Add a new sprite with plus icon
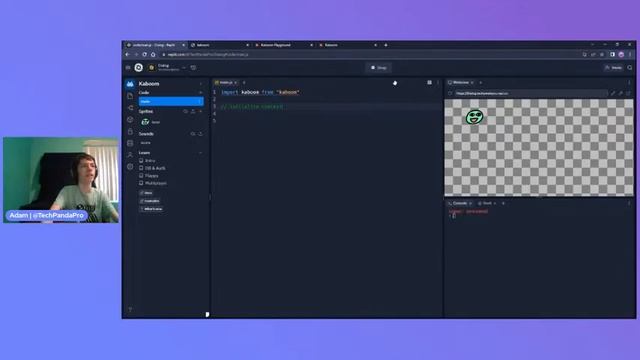The height and width of the screenshot is (360, 640). pos(200,111)
